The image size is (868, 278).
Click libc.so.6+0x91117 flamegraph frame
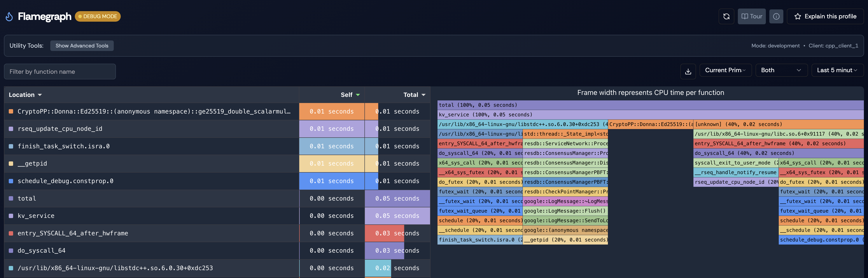click(x=778, y=134)
